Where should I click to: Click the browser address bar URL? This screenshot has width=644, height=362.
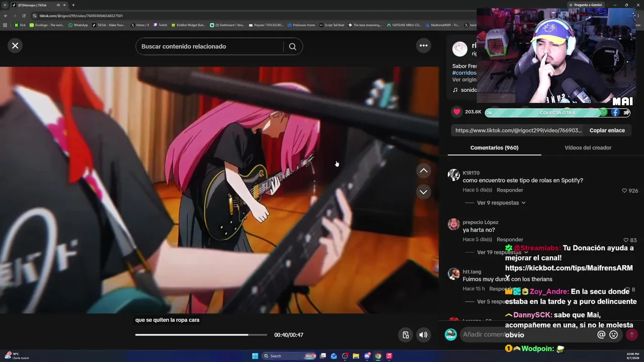pos(81,16)
